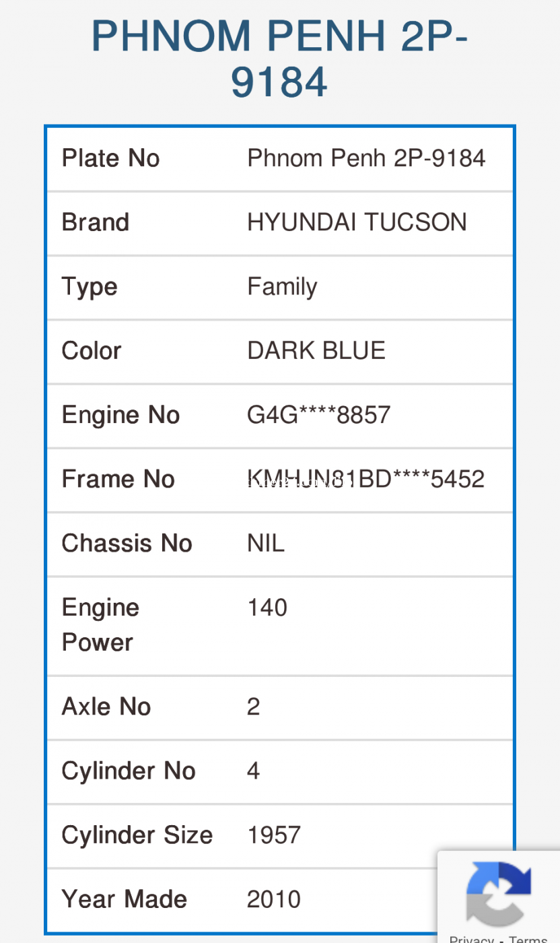Image resolution: width=560 pixels, height=943 pixels.
Task: Select the Plate No value Phnom Penh 2P-9184
Action: point(366,158)
